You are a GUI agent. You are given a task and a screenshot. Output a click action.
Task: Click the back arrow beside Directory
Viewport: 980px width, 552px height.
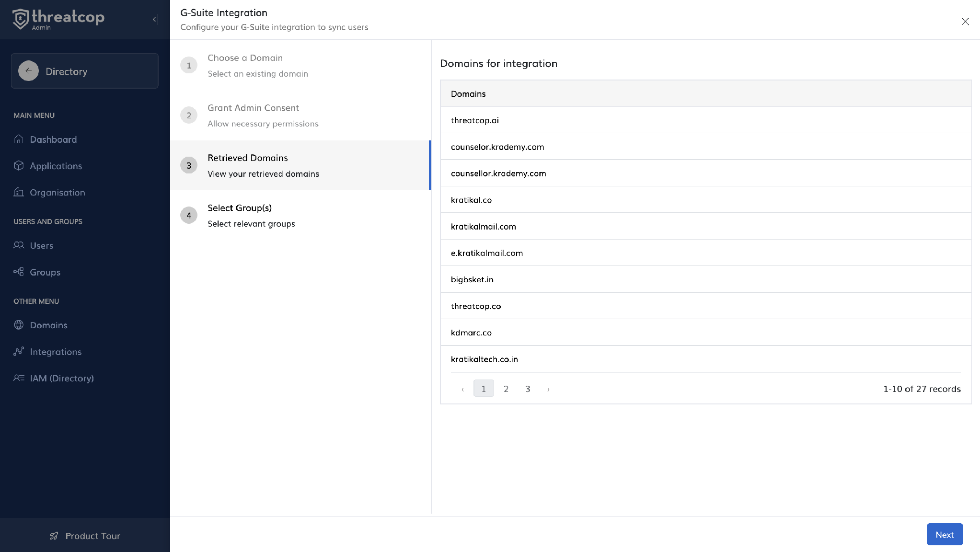[x=28, y=71]
